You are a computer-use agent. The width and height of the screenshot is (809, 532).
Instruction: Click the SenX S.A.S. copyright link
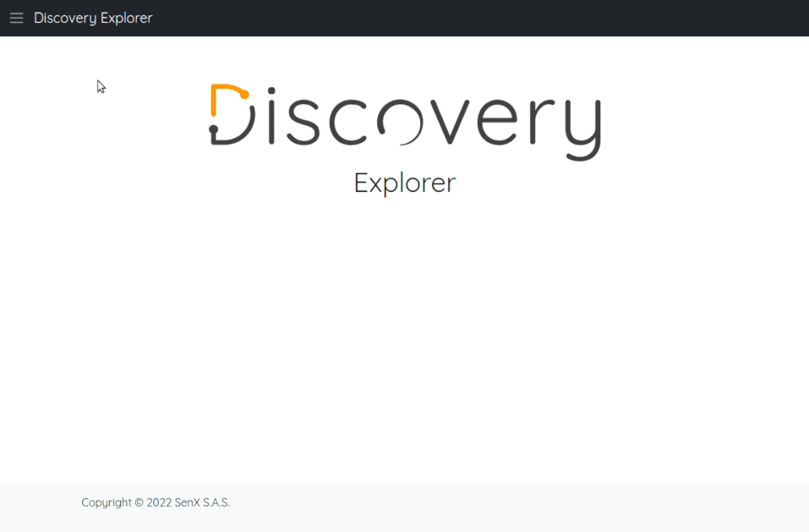click(201, 502)
